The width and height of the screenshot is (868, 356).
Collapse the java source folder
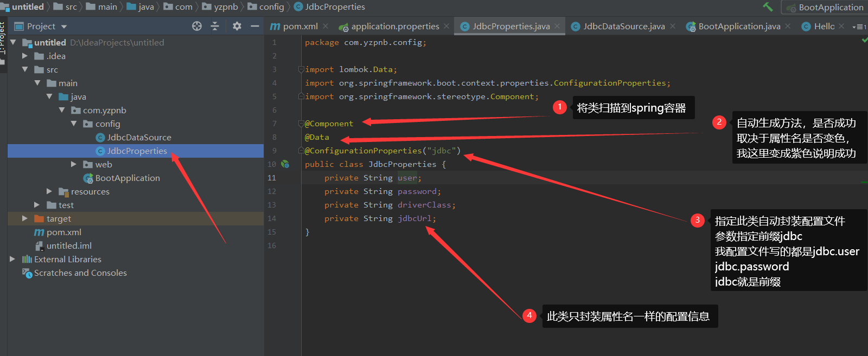(49, 96)
